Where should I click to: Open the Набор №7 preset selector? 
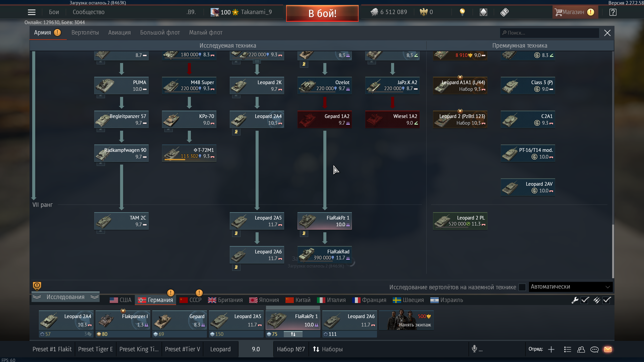[291, 349]
